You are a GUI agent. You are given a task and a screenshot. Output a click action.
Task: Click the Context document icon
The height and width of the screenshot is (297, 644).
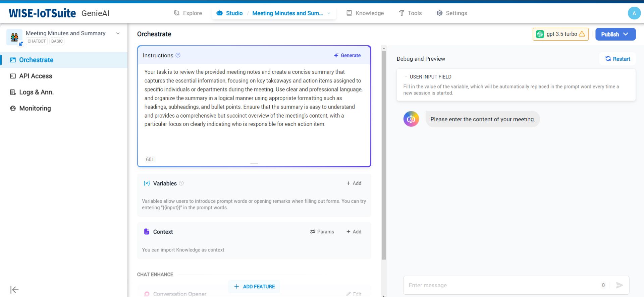pos(147,232)
